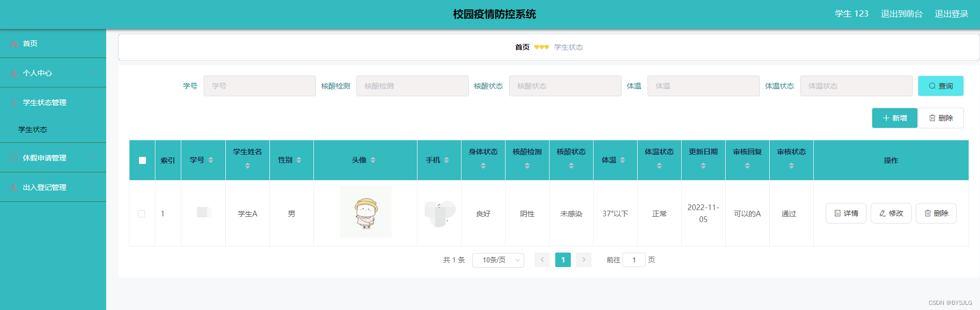
Task: Check the checkbox for row 学生A
Action: pyautogui.click(x=141, y=214)
